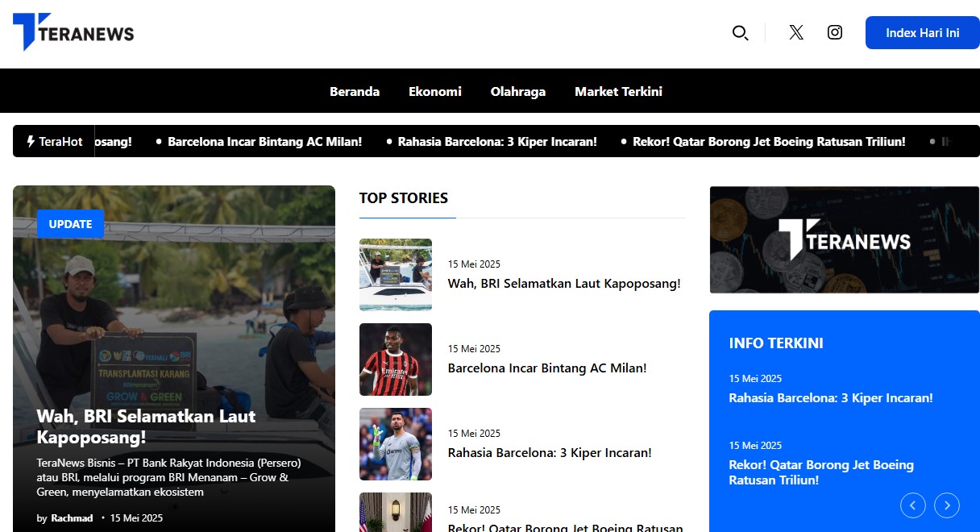Open featured headline Wah, BRI Selamatkan Laut Kapoposang
The height and width of the screenshot is (532, 980).
click(146, 426)
